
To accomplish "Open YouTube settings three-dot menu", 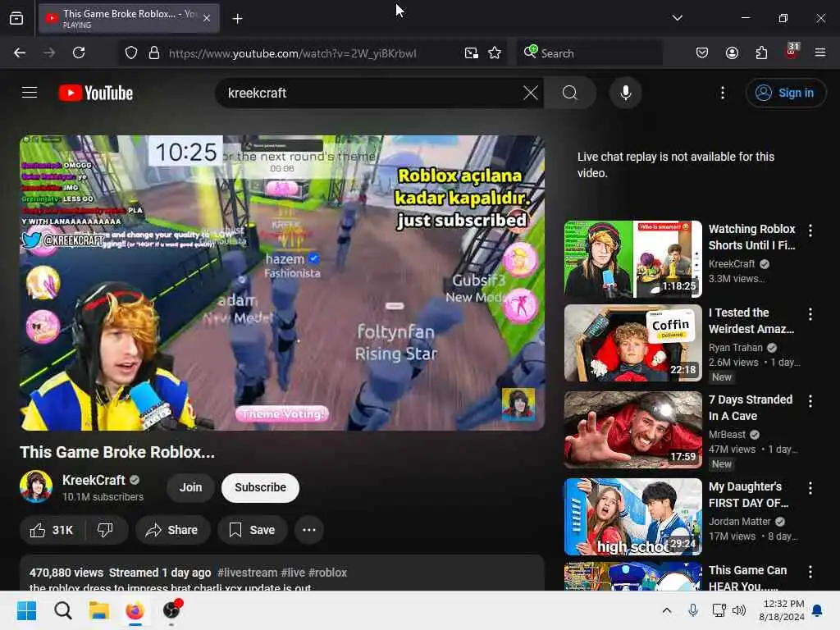I will (x=723, y=93).
